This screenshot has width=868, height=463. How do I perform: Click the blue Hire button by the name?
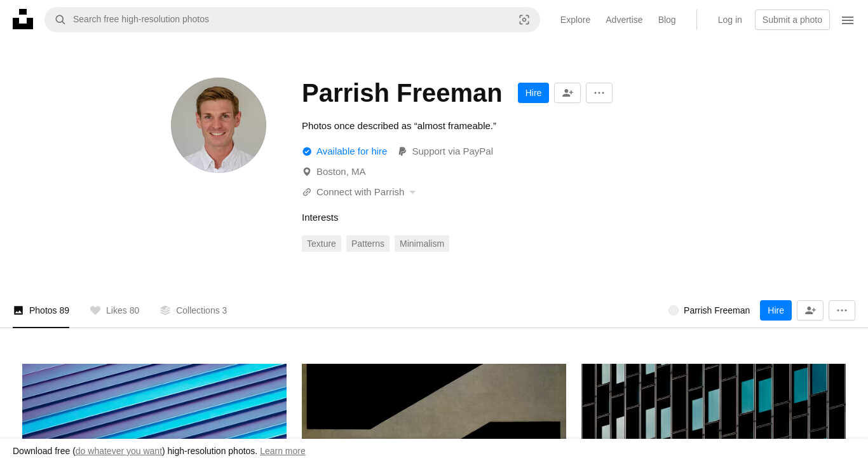click(533, 93)
